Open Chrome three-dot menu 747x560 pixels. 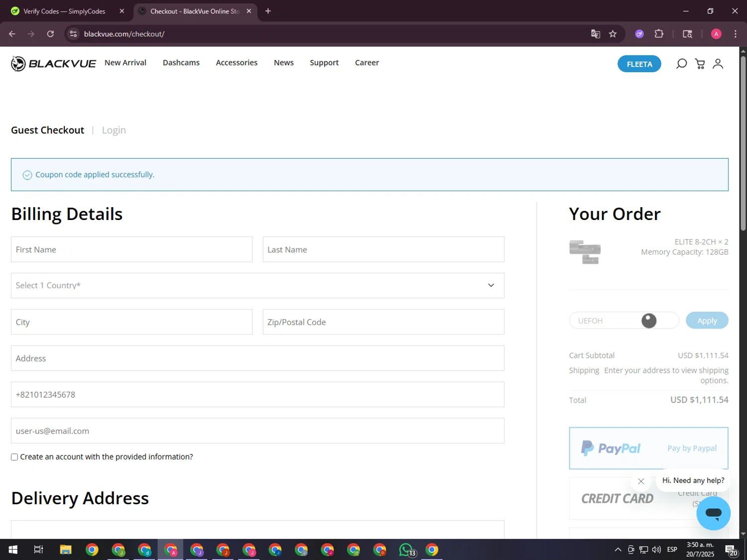[735, 34]
